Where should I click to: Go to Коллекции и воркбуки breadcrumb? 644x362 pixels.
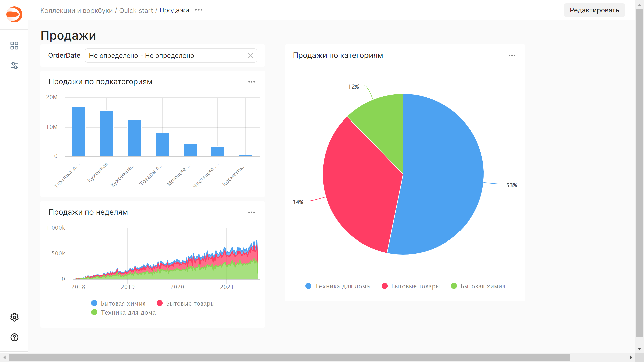[76, 10]
